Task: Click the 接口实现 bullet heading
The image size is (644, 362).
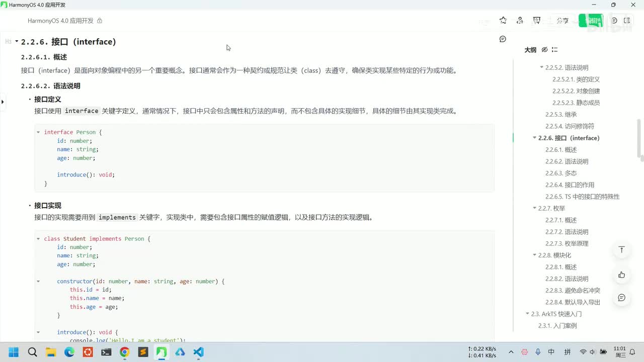Action: pos(48,206)
